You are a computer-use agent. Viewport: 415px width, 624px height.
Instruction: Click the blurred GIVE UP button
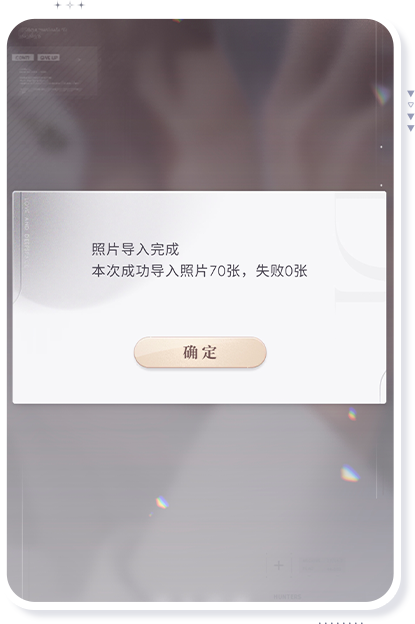coord(49,58)
